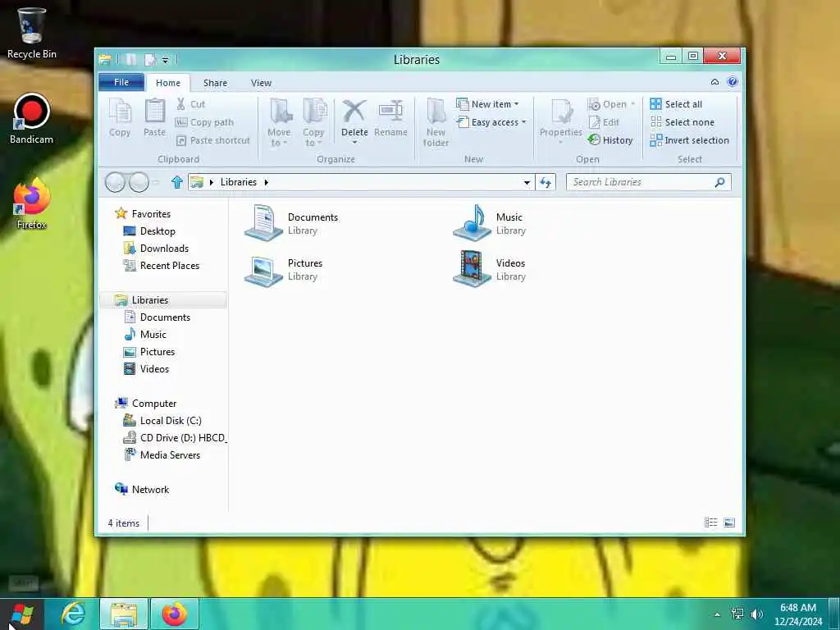Screen dimensions: 840x630
Task: Expand the arrow after Libraries breadcrumb
Action: coord(267,182)
